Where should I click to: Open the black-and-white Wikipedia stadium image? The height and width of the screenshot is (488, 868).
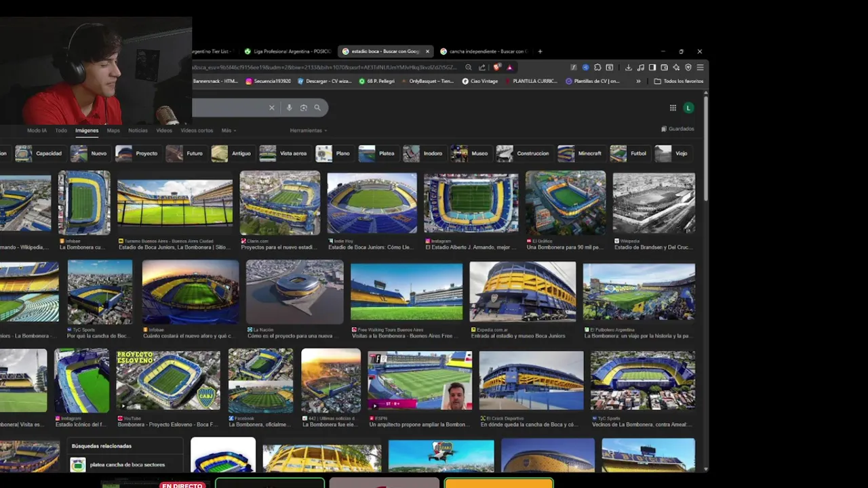coord(654,203)
